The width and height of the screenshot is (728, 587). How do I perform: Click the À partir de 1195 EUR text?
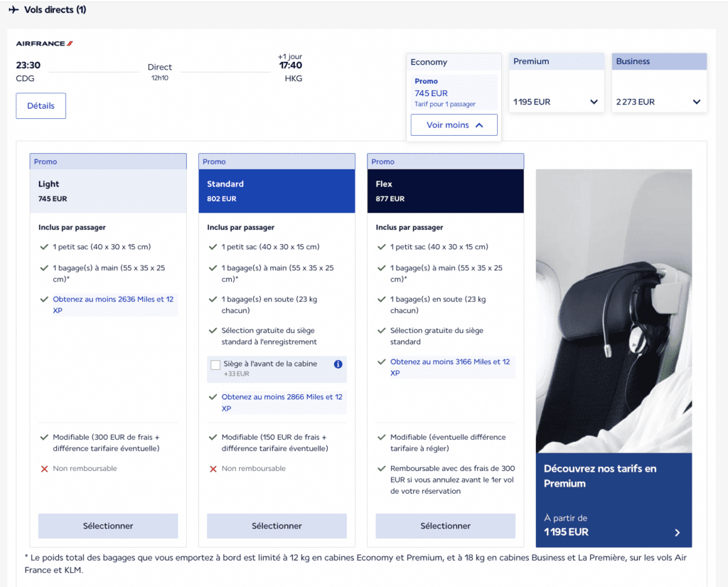566,525
